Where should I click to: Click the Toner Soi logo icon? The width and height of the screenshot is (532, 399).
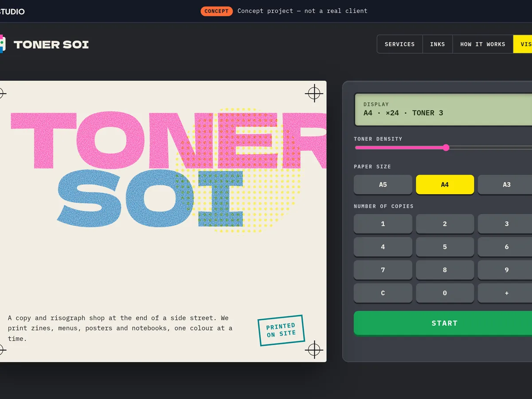[3, 44]
